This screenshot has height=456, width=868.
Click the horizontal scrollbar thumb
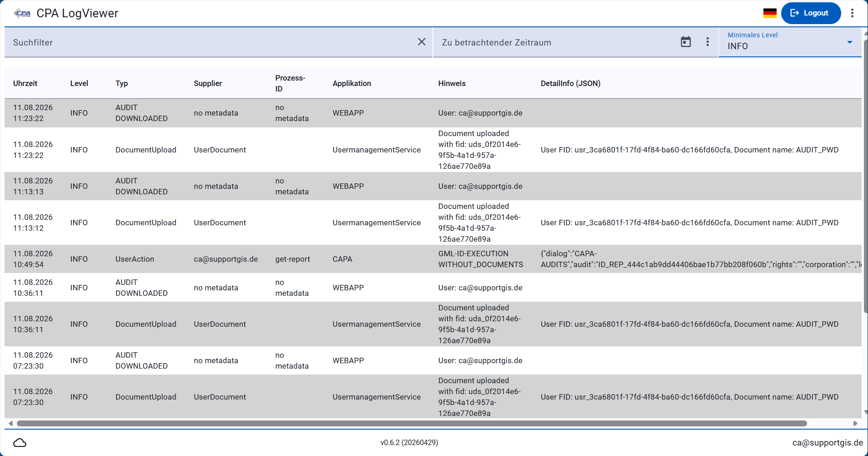click(412, 423)
